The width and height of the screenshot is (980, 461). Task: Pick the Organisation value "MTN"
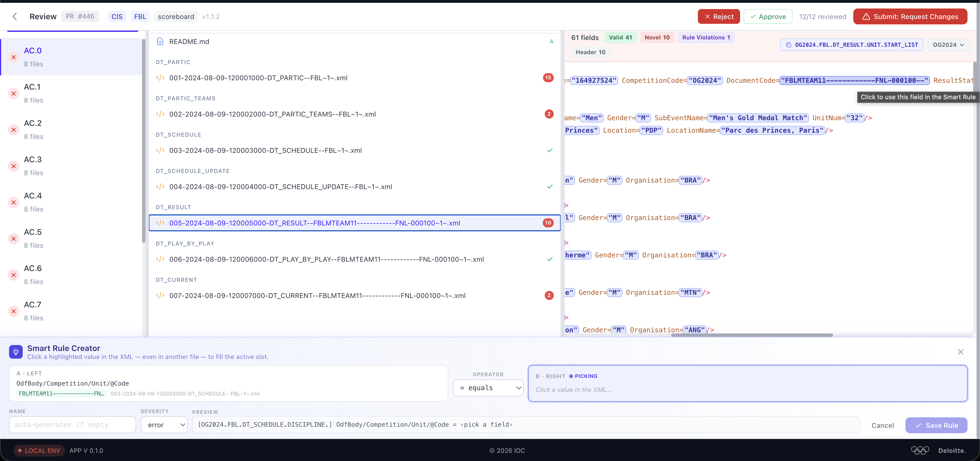[690, 293]
